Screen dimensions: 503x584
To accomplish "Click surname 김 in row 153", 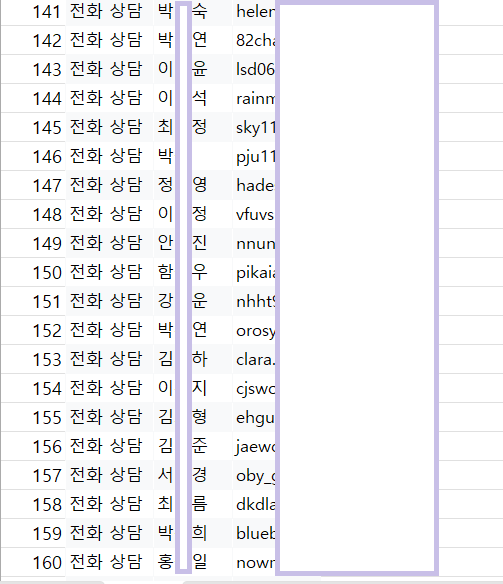I will [165, 359].
